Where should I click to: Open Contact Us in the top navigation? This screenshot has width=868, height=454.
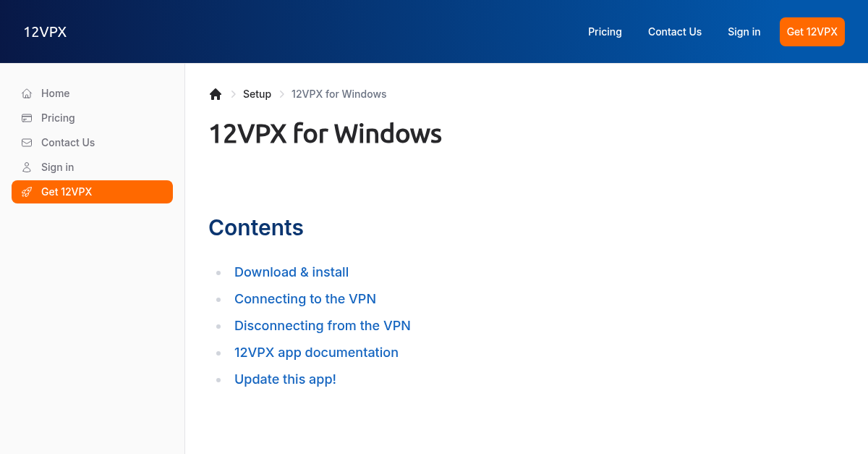click(674, 31)
